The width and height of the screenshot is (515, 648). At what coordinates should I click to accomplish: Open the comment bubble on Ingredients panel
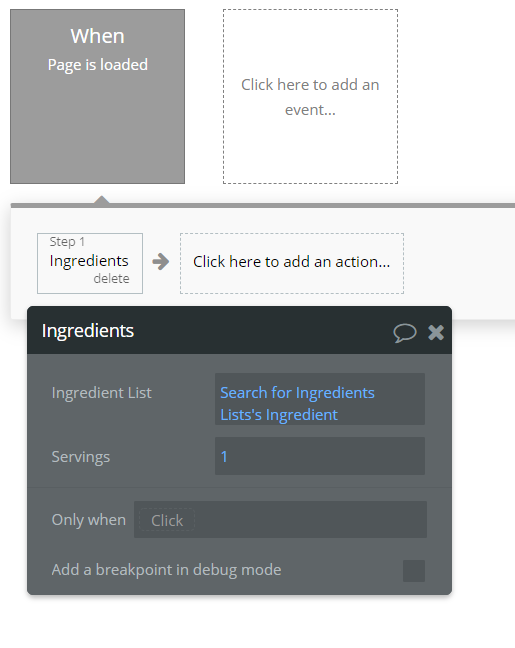[x=404, y=333]
